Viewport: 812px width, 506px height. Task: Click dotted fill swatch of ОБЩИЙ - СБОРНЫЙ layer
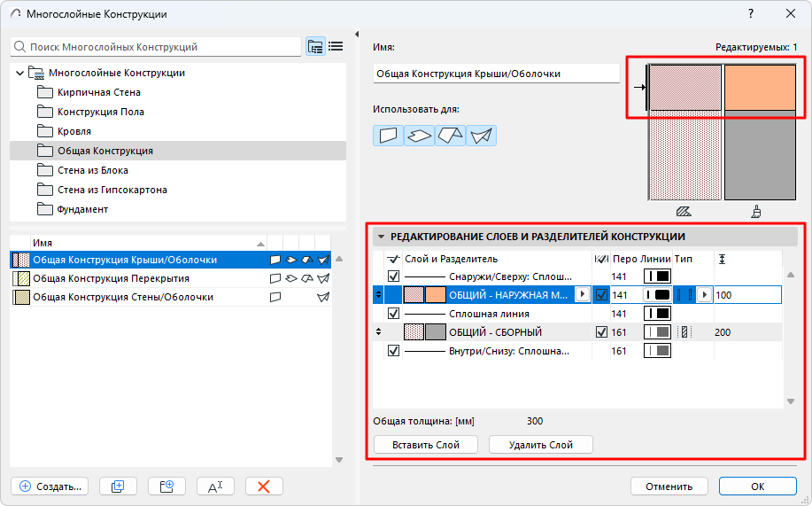[414, 332]
